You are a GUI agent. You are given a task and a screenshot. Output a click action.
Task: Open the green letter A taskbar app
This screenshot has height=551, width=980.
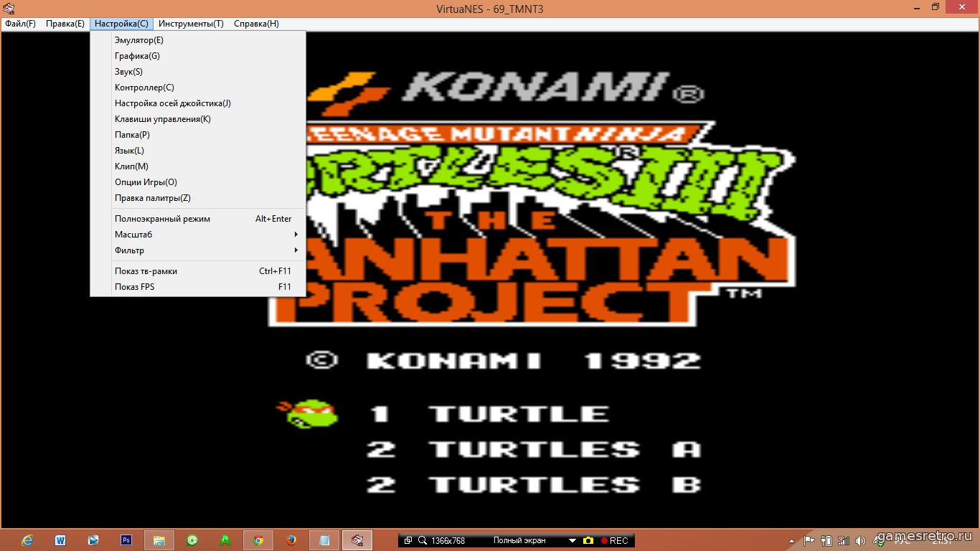[x=225, y=540]
